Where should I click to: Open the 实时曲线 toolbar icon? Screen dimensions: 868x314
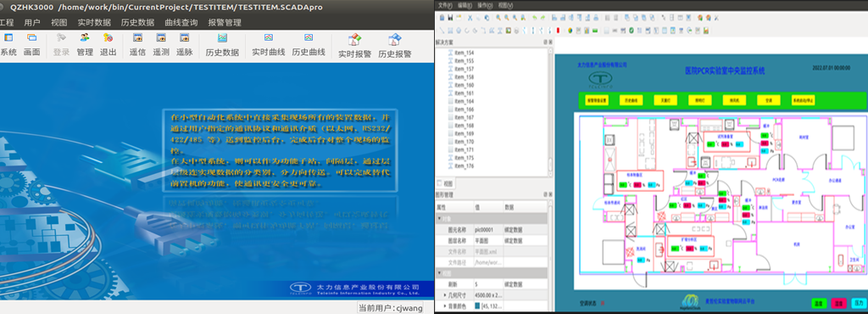[269, 37]
